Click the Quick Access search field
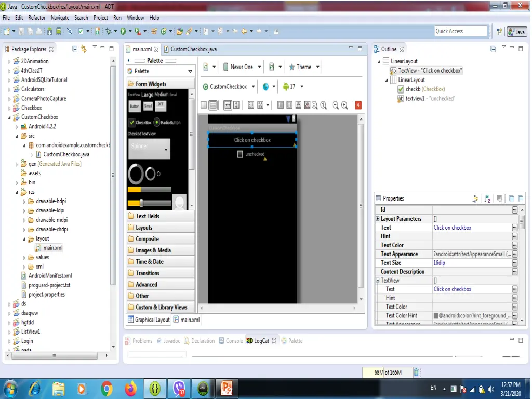The height and width of the screenshot is (399, 532). [x=461, y=31]
